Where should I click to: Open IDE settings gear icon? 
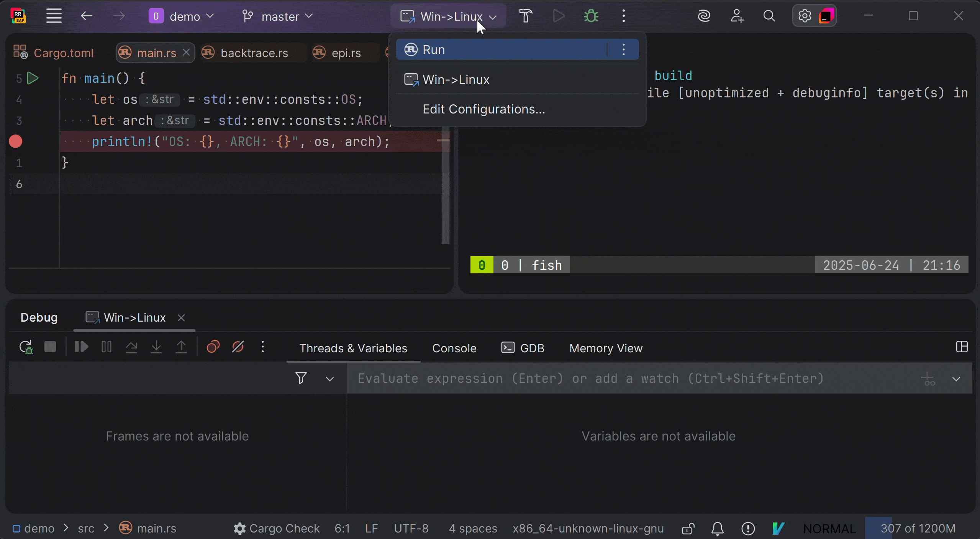[805, 16]
